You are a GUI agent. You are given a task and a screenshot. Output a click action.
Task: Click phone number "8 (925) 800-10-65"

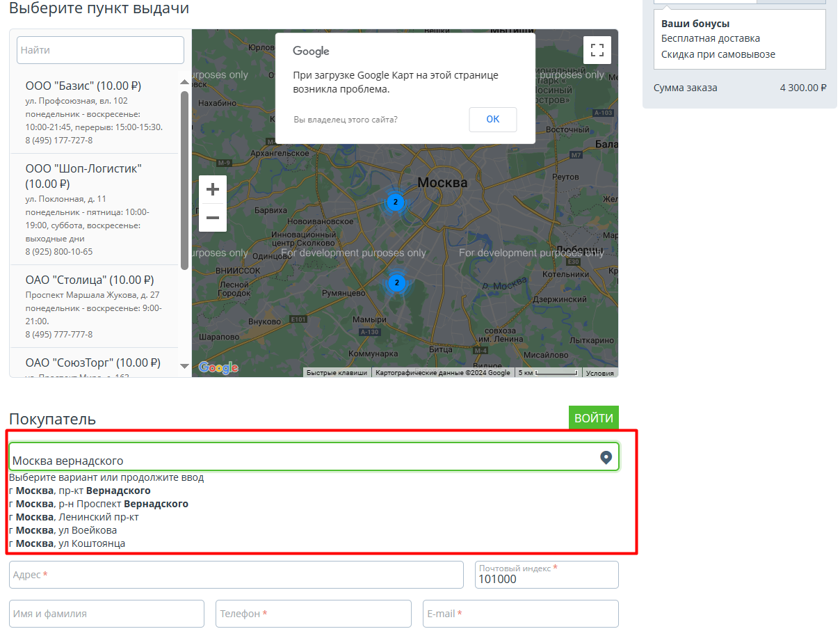(59, 252)
